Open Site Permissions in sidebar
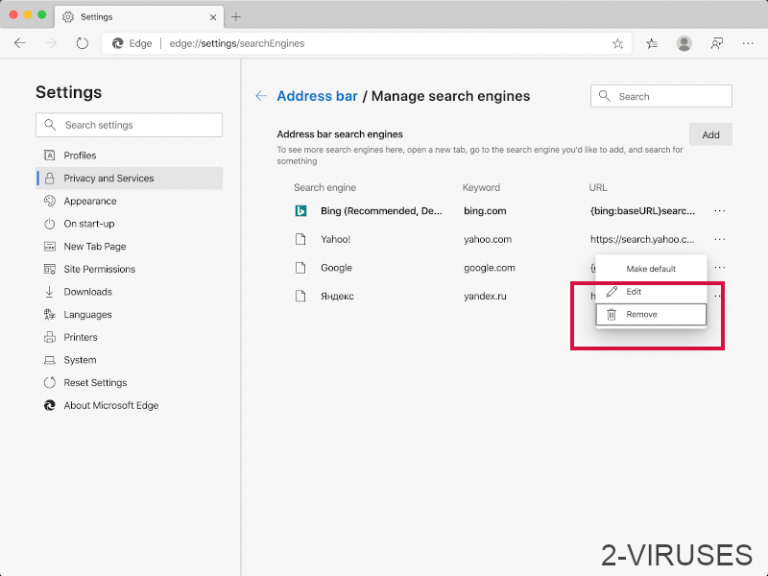Screen dimensions: 768x576 point(99,269)
